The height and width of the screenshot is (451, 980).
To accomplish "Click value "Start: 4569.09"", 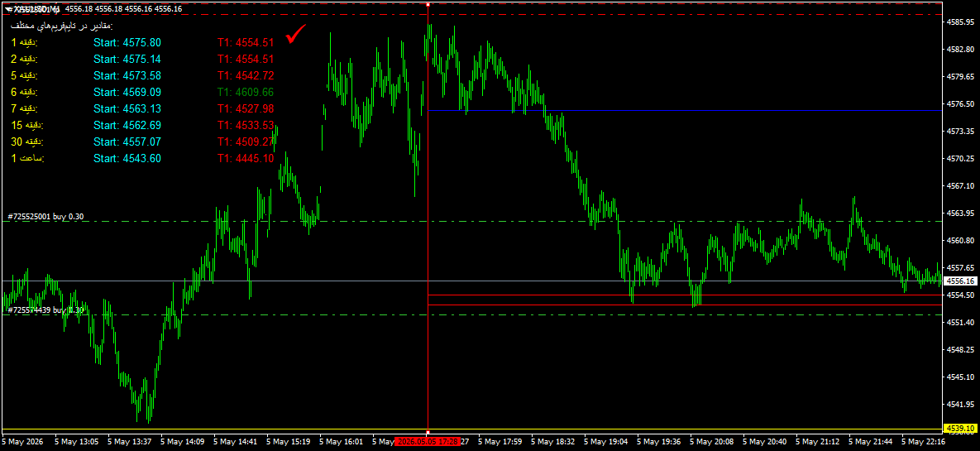I will [x=127, y=92].
